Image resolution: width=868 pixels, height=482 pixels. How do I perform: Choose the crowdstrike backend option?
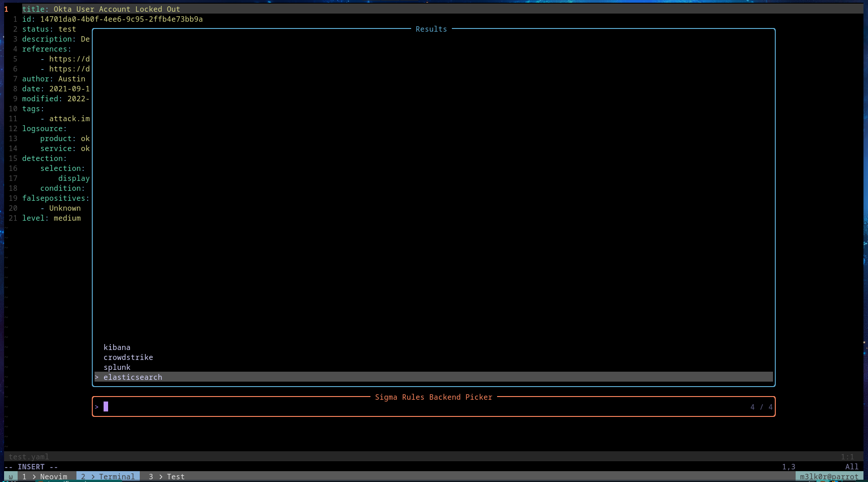pyautogui.click(x=128, y=357)
